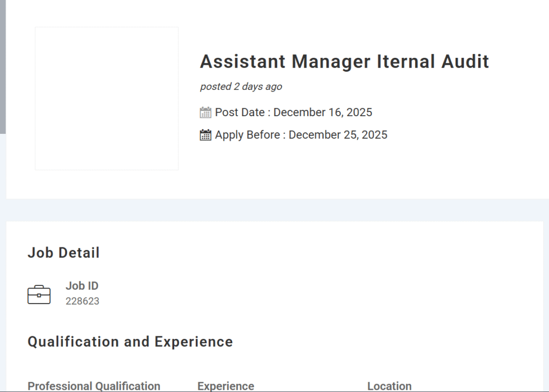Click the company logo placeholder

coord(106,99)
